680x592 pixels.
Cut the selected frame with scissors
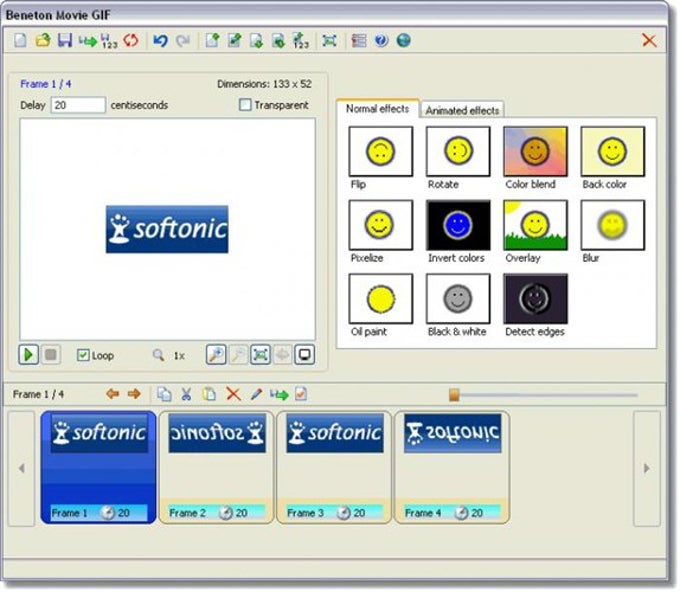click(186, 394)
